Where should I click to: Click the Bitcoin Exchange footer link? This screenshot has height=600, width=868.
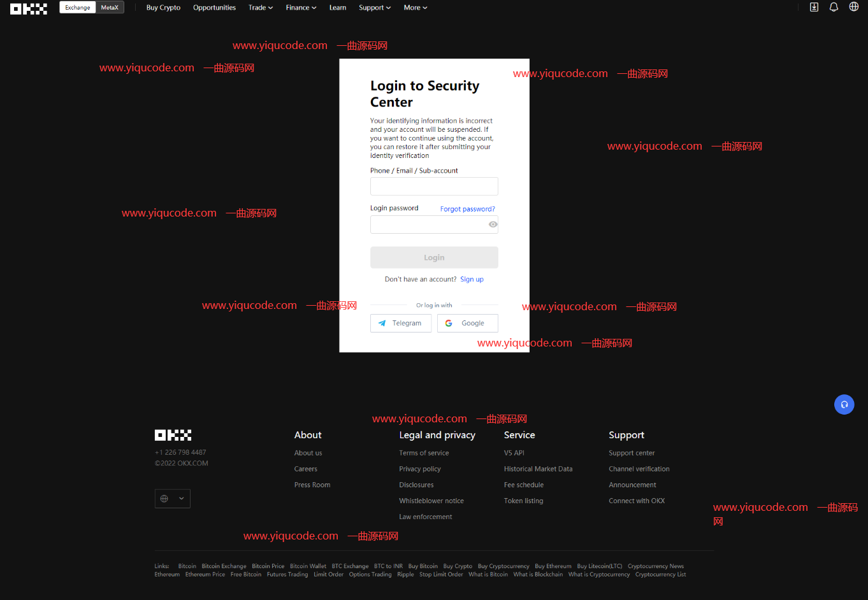click(x=224, y=566)
